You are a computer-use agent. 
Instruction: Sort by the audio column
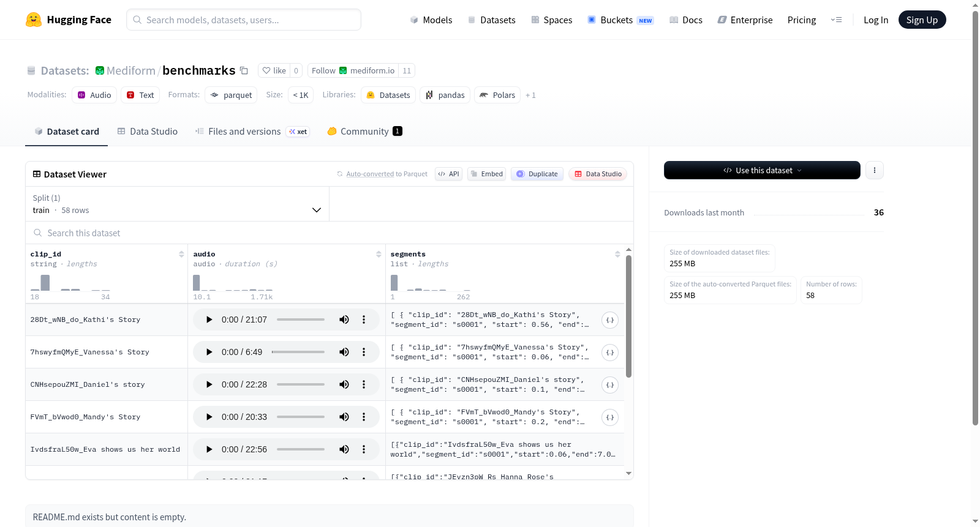(379, 254)
